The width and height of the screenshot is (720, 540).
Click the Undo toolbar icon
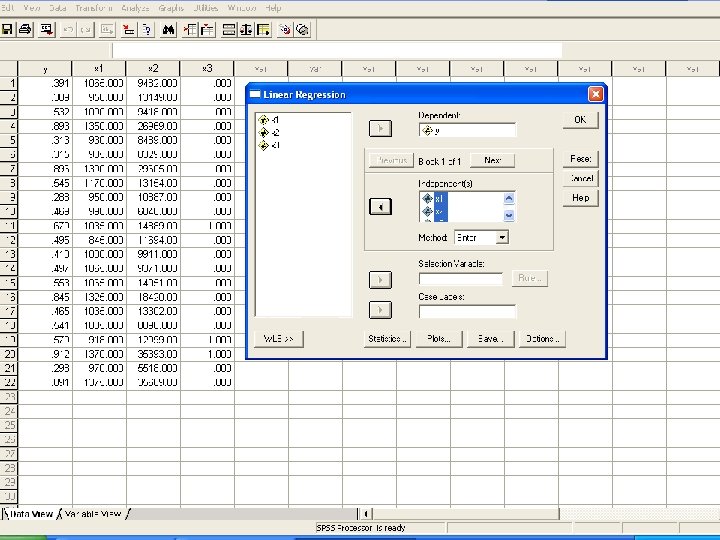(68, 30)
